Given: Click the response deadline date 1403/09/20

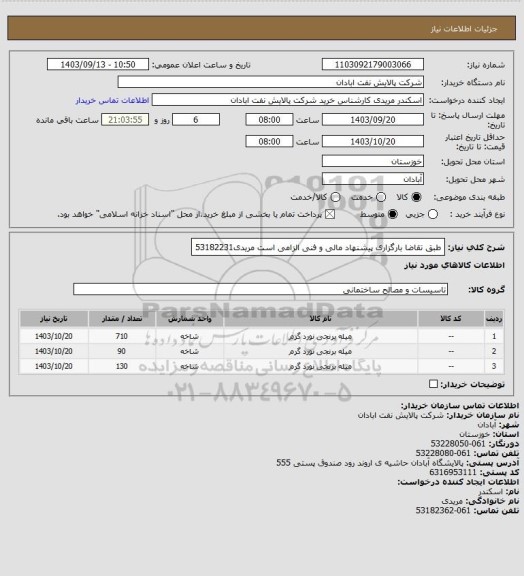Looking at the screenshot, I should [x=373, y=120].
